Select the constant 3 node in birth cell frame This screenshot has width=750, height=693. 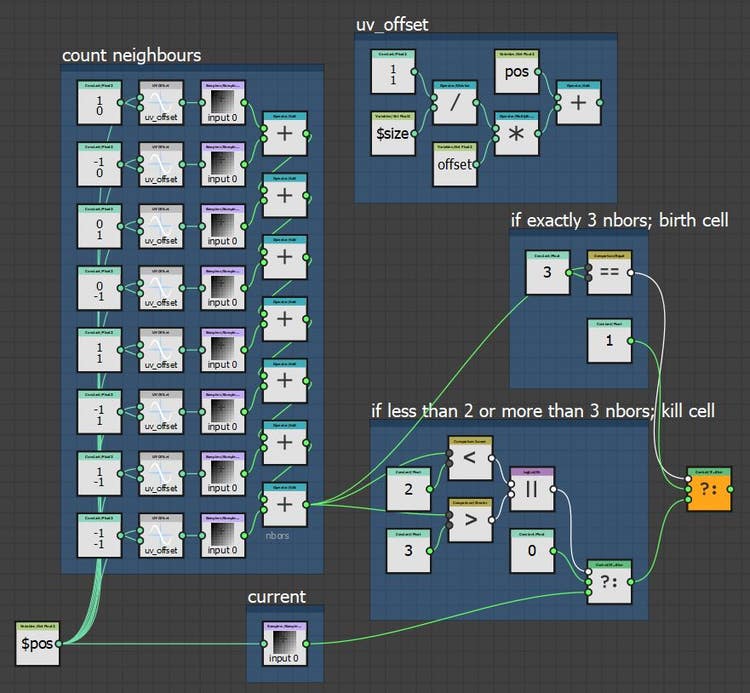548,273
